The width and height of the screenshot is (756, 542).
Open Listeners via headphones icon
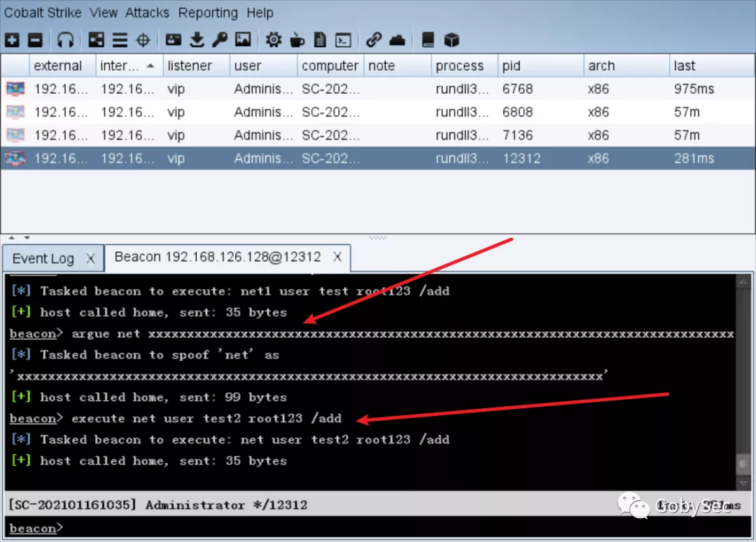tap(65, 40)
